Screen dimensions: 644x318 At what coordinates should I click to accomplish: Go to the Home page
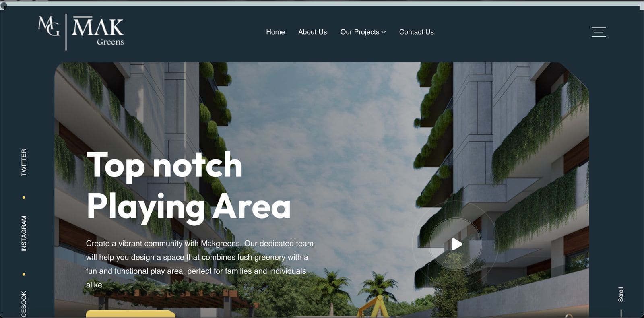coord(275,32)
